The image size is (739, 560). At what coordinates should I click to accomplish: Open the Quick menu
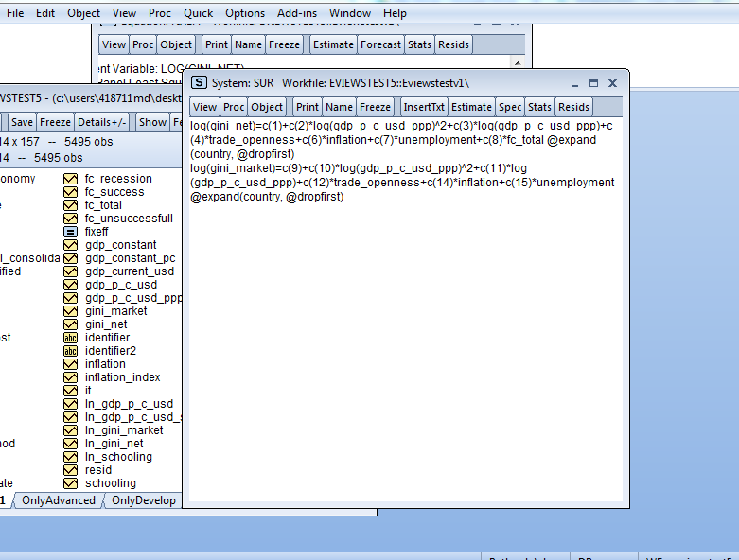[x=198, y=13]
